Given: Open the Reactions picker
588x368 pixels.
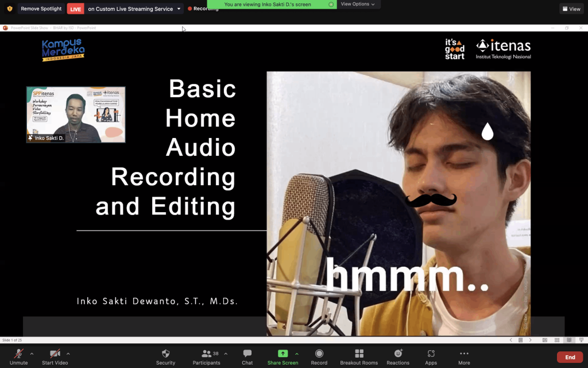Looking at the screenshot, I should click(x=398, y=356).
